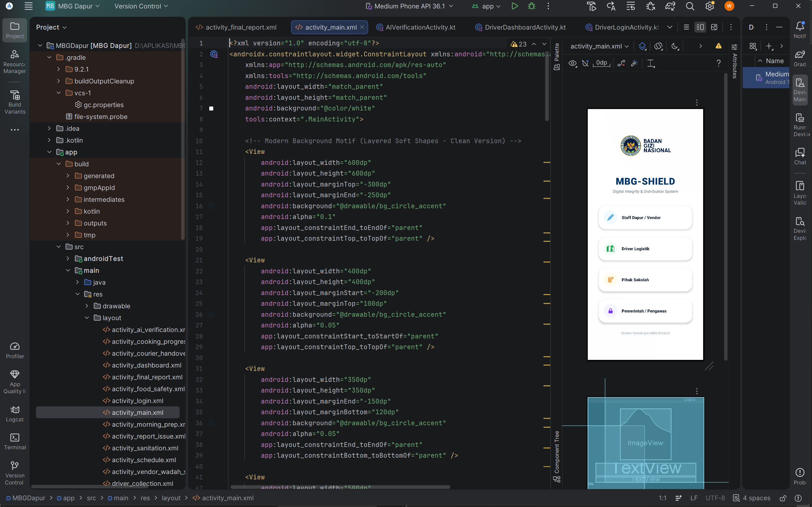This screenshot has width=812, height=507.
Task: Click white color swatch on line 7 gutter
Action: click(211, 108)
